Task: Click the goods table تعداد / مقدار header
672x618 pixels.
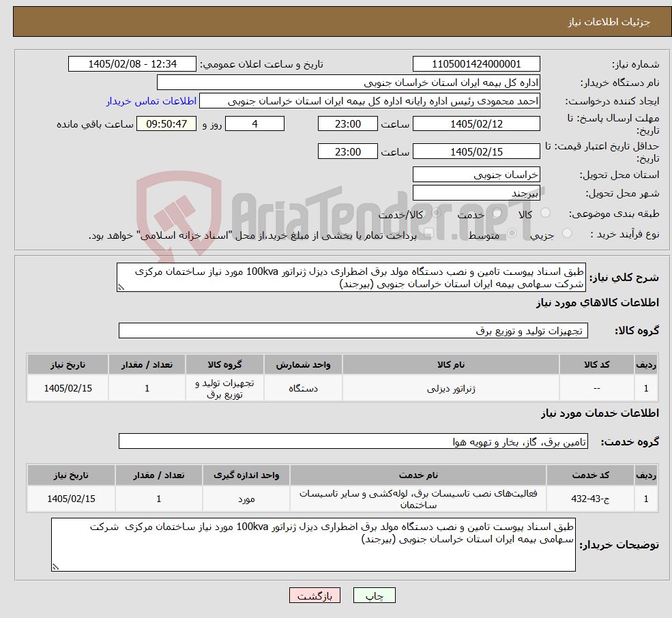Action: pos(147,365)
